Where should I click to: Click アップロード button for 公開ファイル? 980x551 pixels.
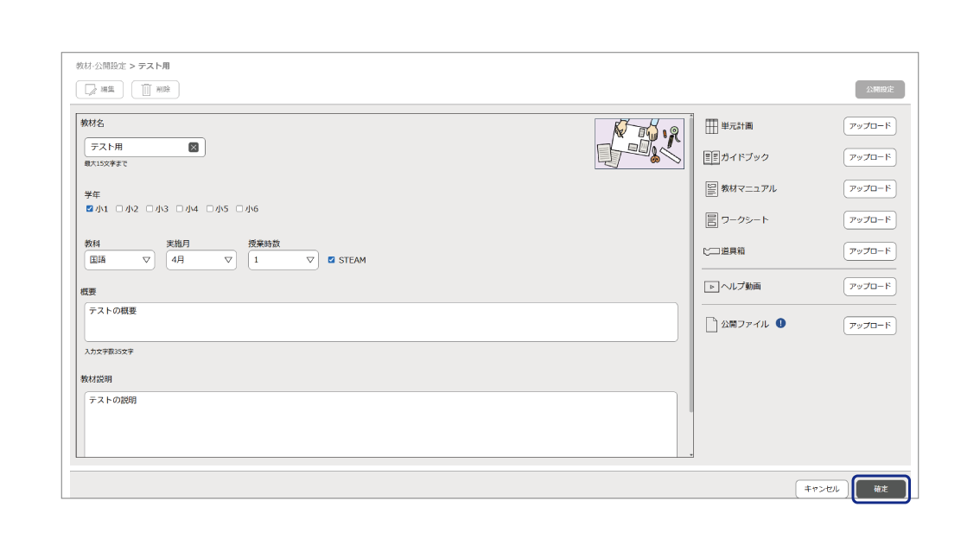[x=869, y=326]
